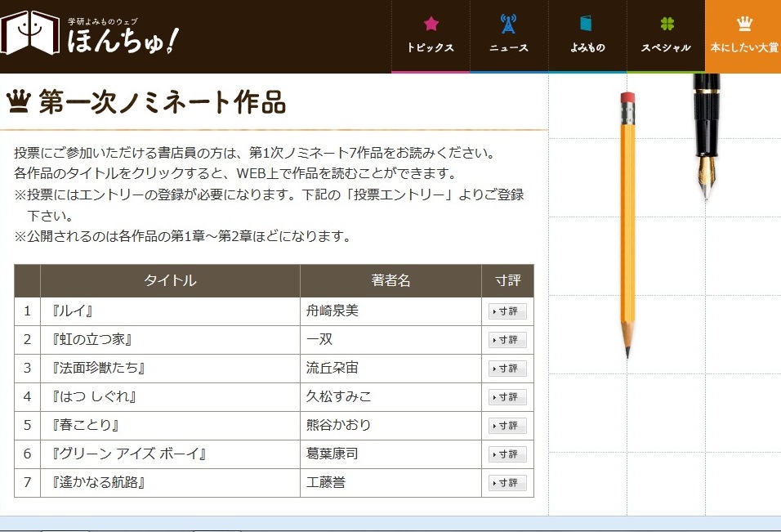Screen dimensions: 781x532
Task: Select the 本にしたい大賞 tab
Action: click(x=743, y=47)
